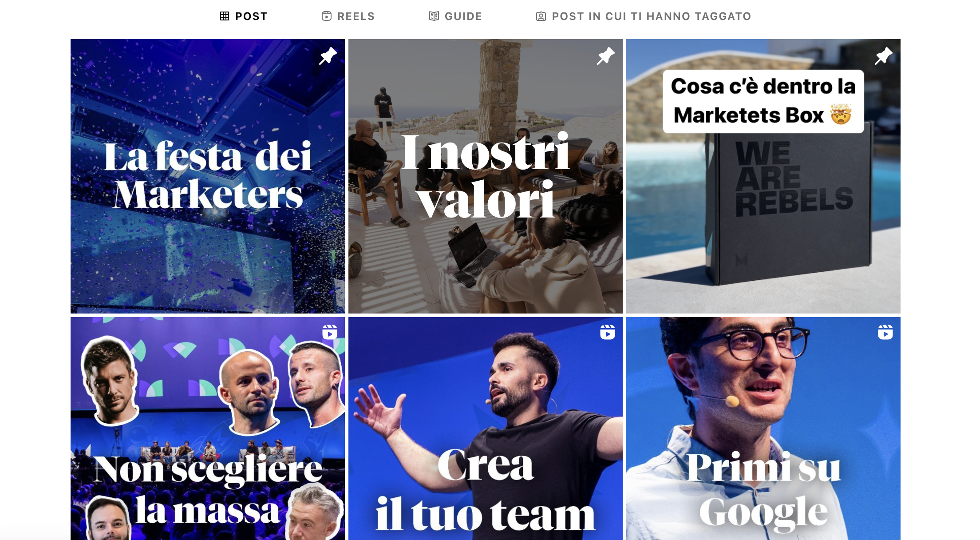The width and height of the screenshot is (980, 540).
Task: Open the Cosa c'è dentro la Marketets Box post
Action: [763, 176]
